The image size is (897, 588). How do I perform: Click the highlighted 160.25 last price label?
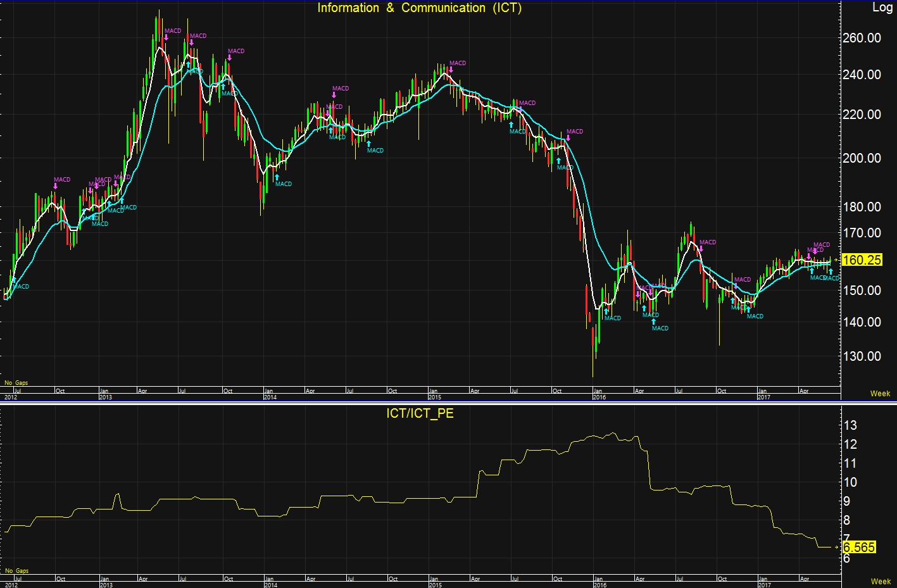[x=862, y=260]
